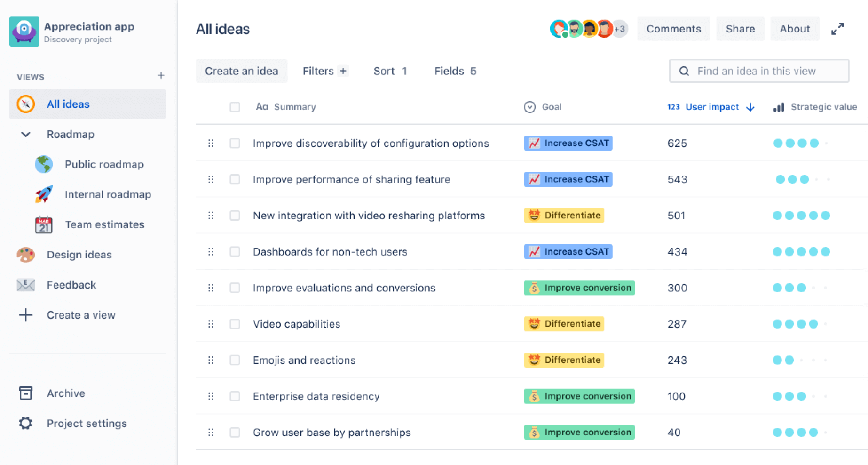
Task: Open the Sort options
Action: pos(390,71)
